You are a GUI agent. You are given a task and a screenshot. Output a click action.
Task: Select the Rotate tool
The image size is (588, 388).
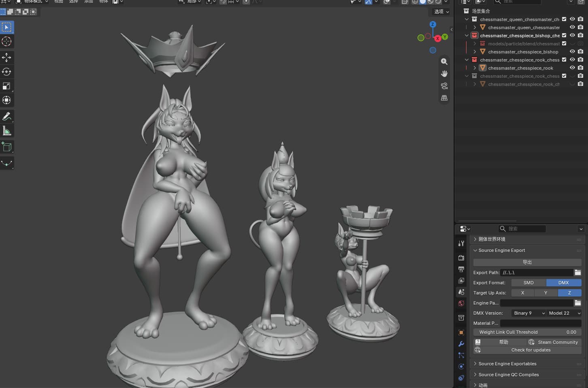tap(6, 72)
